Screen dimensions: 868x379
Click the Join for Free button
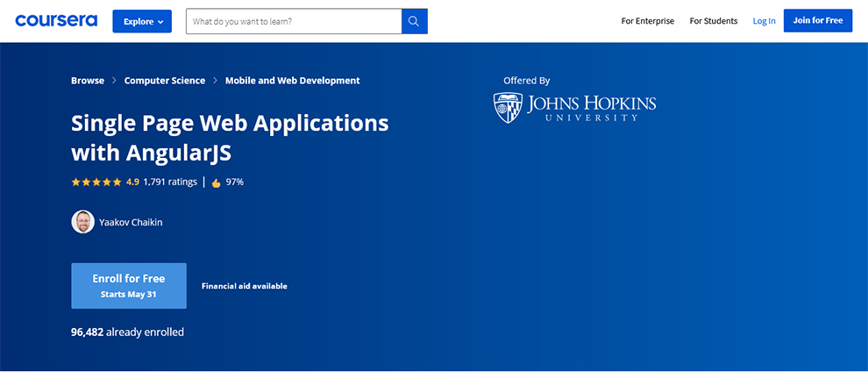click(818, 20)
